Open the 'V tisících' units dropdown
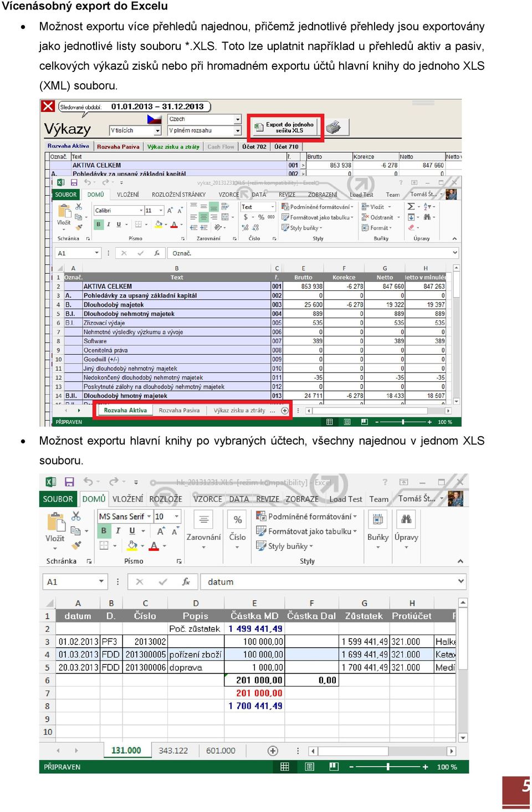Image resolution: width=532 pixels, height=812 pixels. pos(158,130)
